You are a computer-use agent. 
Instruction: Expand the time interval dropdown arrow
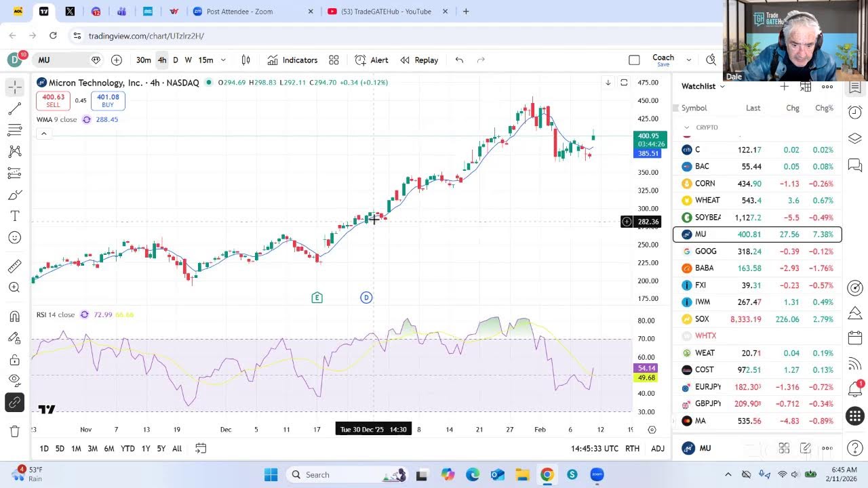(x=223, y=60)
